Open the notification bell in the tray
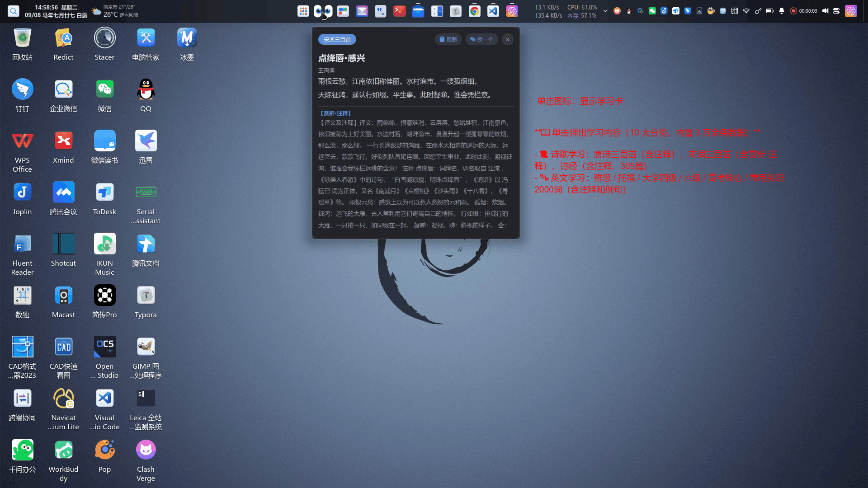This screenshot has width=868, height=488. click(782, 11)
